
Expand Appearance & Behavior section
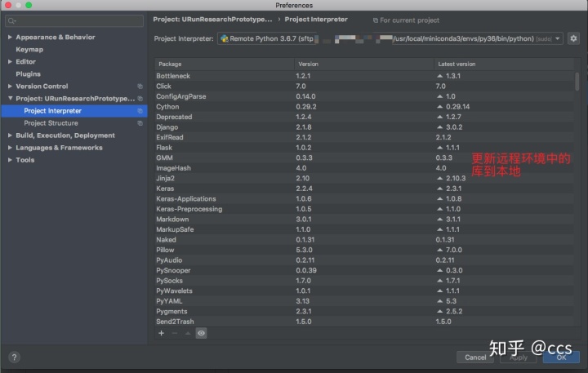pyautogui.click(x=10, y=37)
